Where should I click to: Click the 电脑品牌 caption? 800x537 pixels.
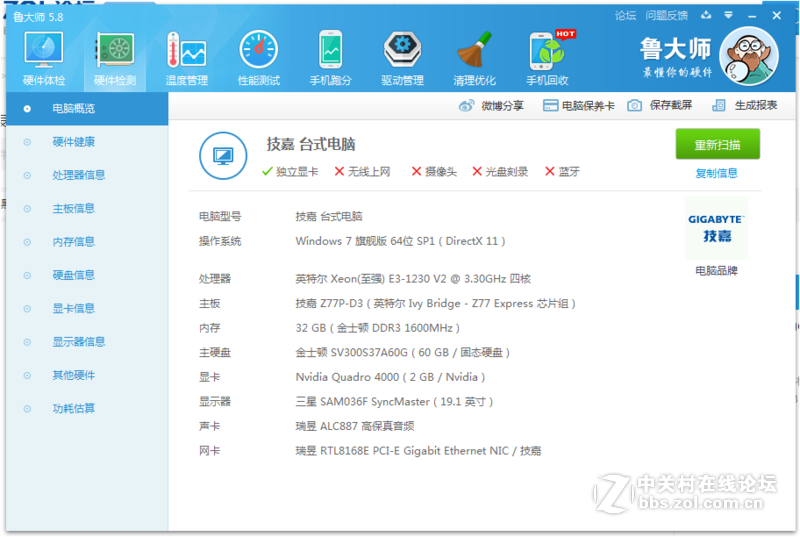pos(716,271)
